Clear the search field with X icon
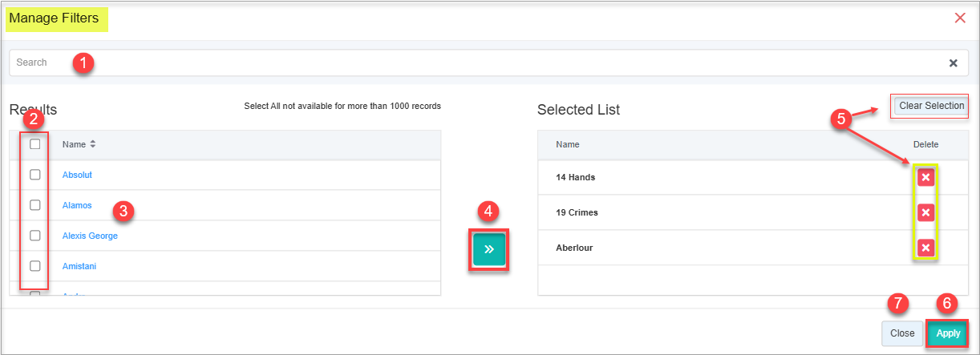The image size is (980, 355). coord(954,63)
